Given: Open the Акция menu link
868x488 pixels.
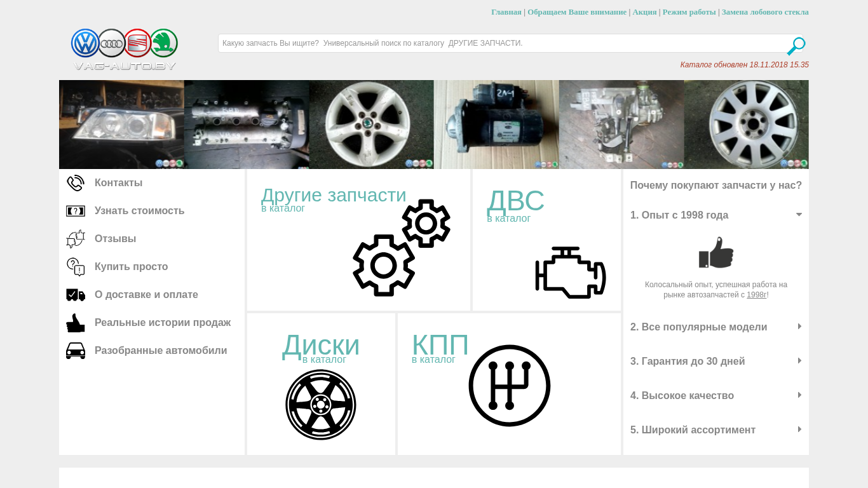Looking at the screenshot, I should tap(644, 12).
